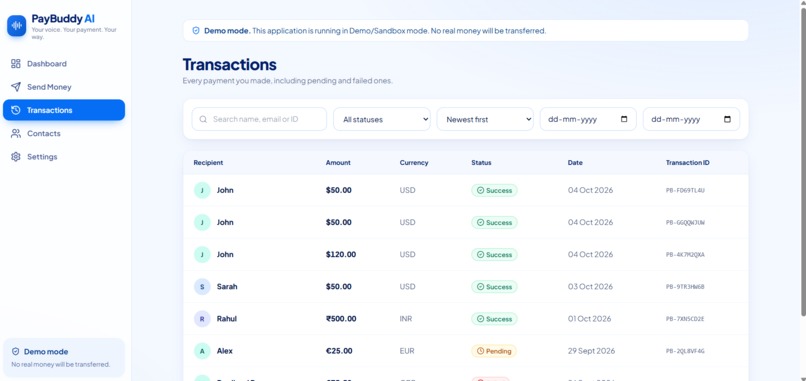Click transaction ID in Rahul's row
806x381 pixels.
click(685, 319)
